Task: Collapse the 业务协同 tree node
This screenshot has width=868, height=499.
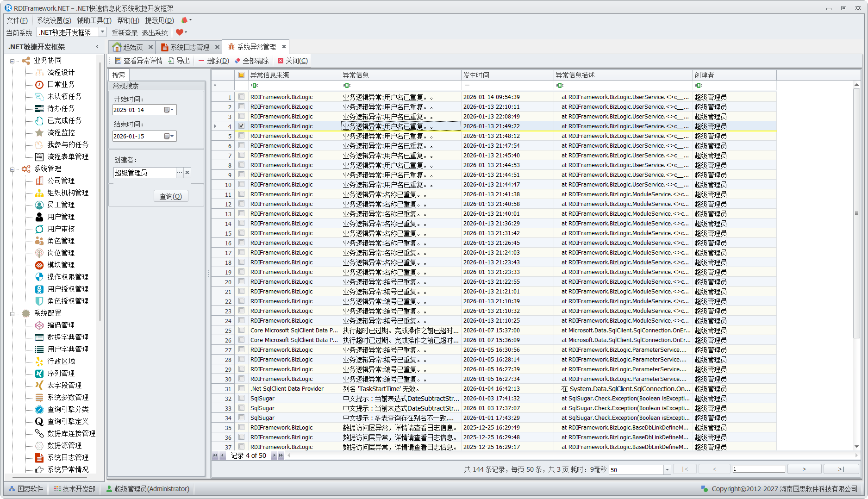Action: 12,61
